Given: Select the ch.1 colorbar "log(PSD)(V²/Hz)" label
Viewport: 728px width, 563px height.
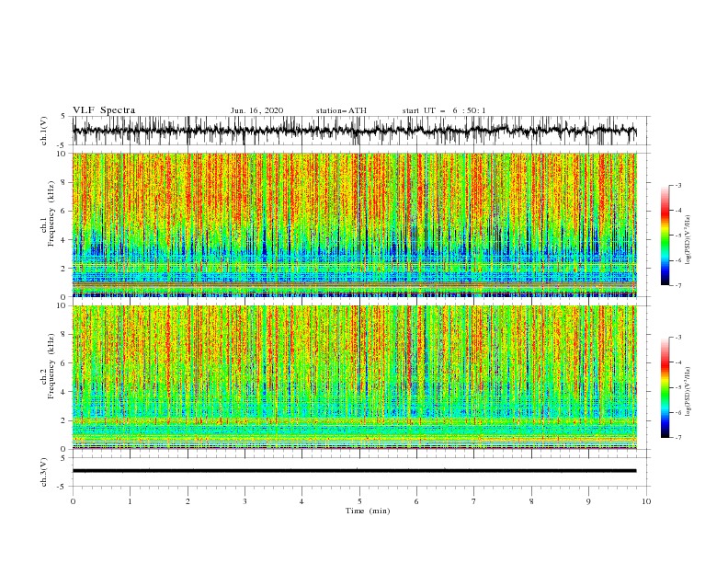Looking at the screenshot, I should [688, 240].
